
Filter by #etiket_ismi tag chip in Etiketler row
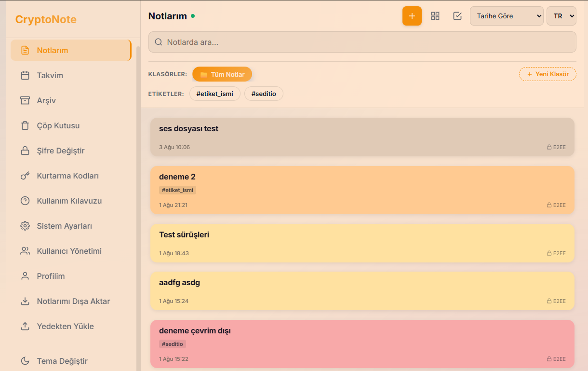[x=215, y=94]
